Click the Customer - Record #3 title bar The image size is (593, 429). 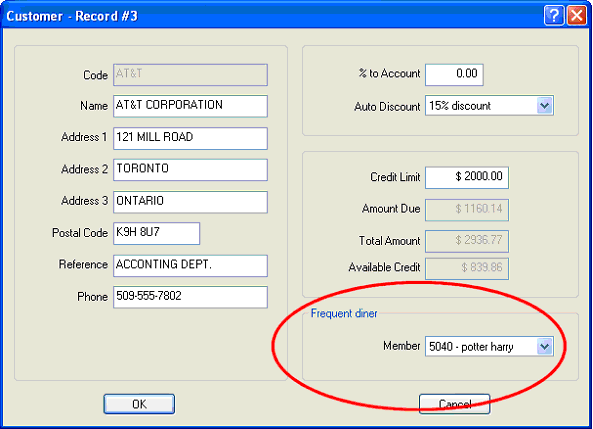click(272, 16)
